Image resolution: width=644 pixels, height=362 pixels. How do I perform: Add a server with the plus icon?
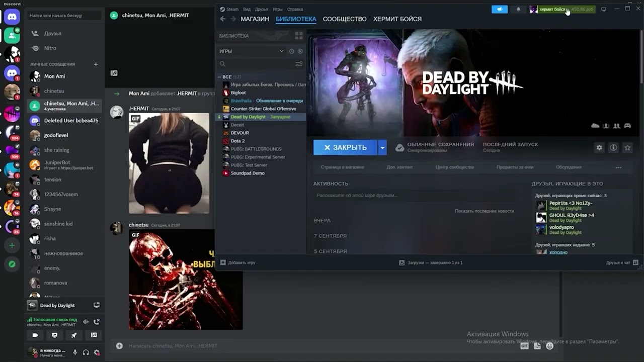point(12,245)
